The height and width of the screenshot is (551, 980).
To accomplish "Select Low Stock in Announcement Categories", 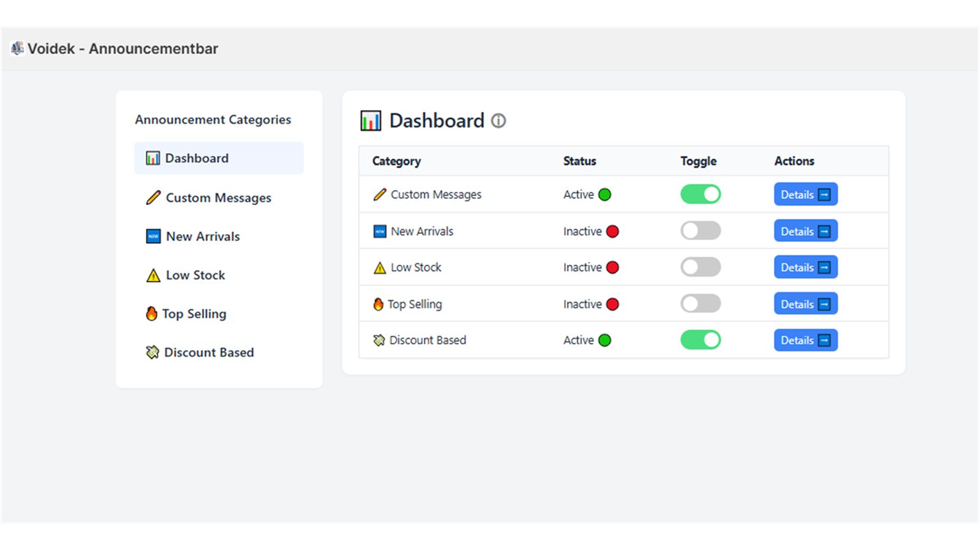I will click(x=195, y=275).
